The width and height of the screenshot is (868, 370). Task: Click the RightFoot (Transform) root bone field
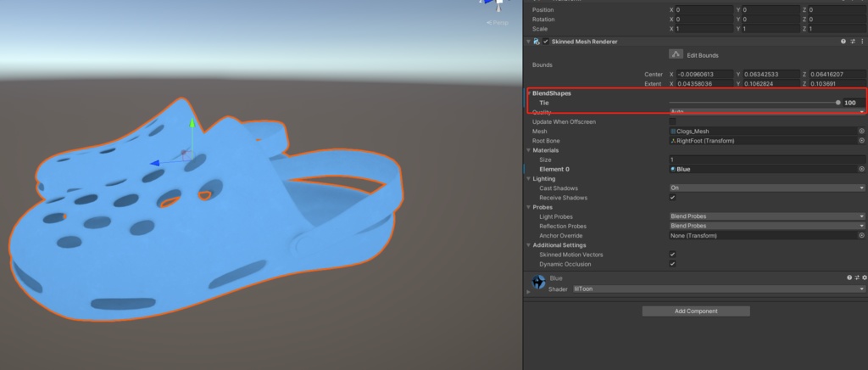pos(763,141)
